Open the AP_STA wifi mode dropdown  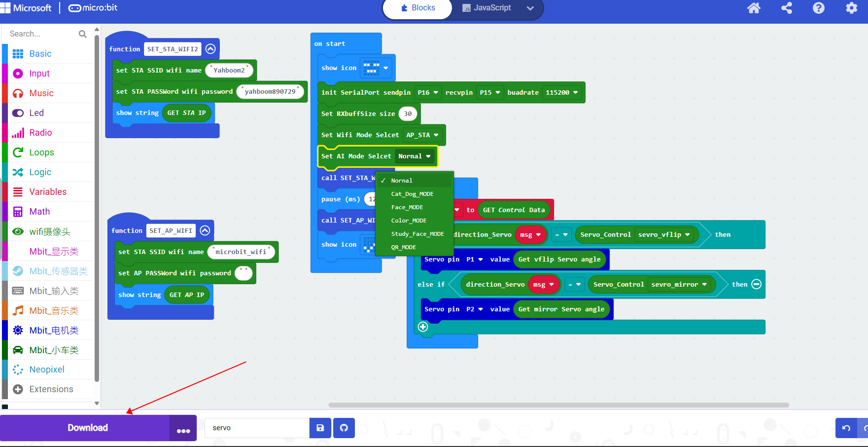tap(422, 135)
